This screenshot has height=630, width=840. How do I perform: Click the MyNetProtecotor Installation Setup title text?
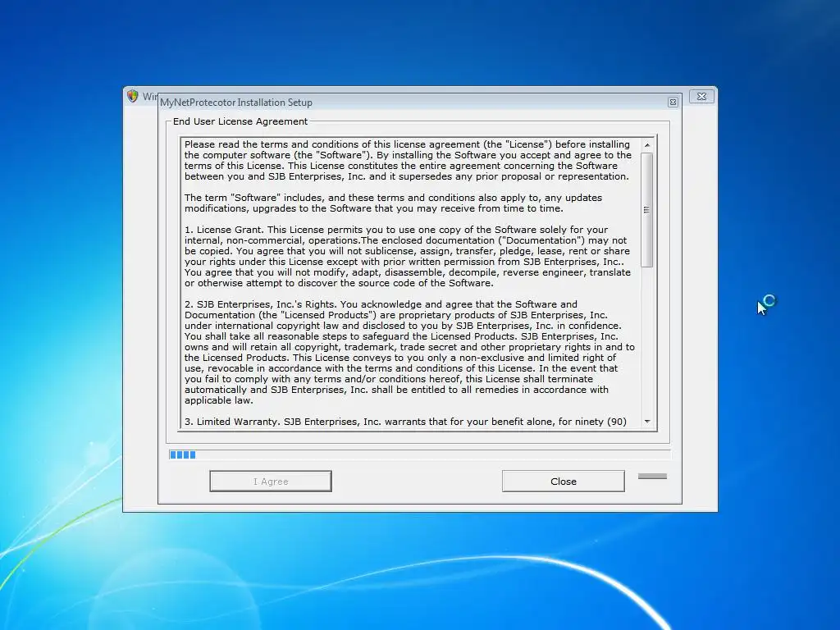pos(236,103)
